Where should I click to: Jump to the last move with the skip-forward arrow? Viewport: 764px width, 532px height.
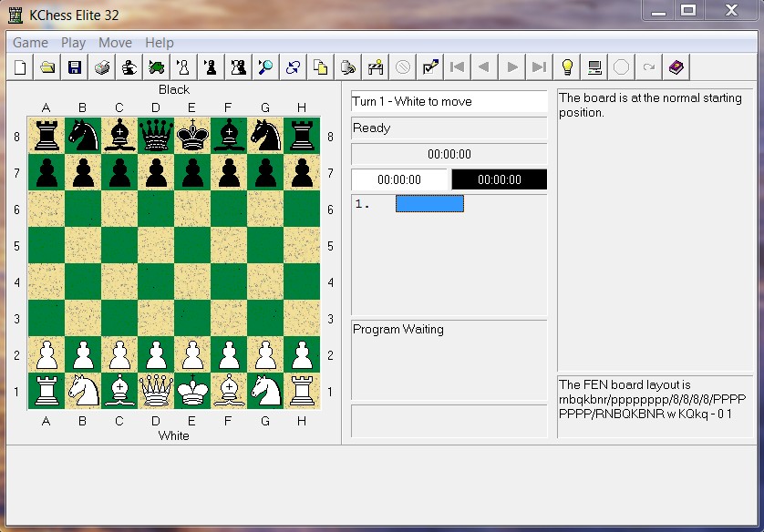coord(540,66)
